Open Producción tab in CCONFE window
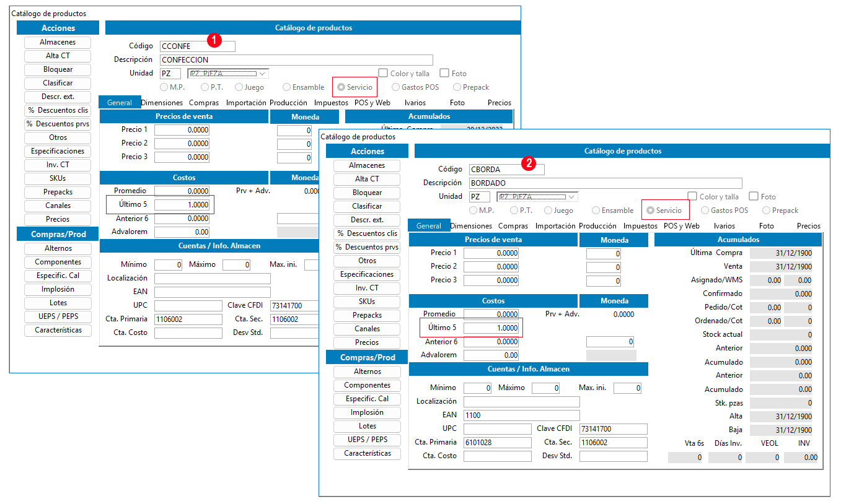 289,103
